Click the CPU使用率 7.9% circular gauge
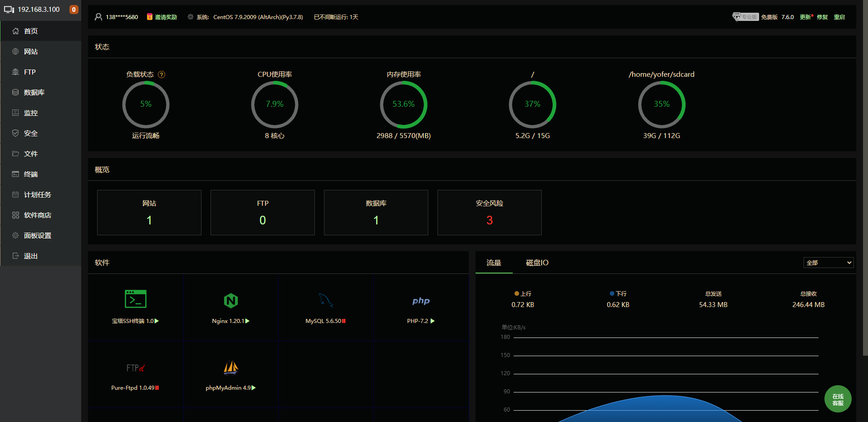The image size is (868, 422). point(275,104)
